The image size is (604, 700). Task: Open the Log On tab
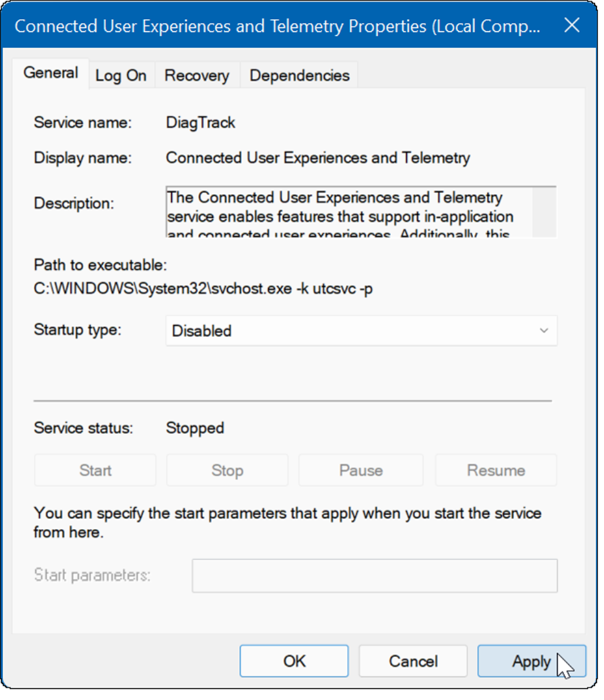tap(120, 75)
